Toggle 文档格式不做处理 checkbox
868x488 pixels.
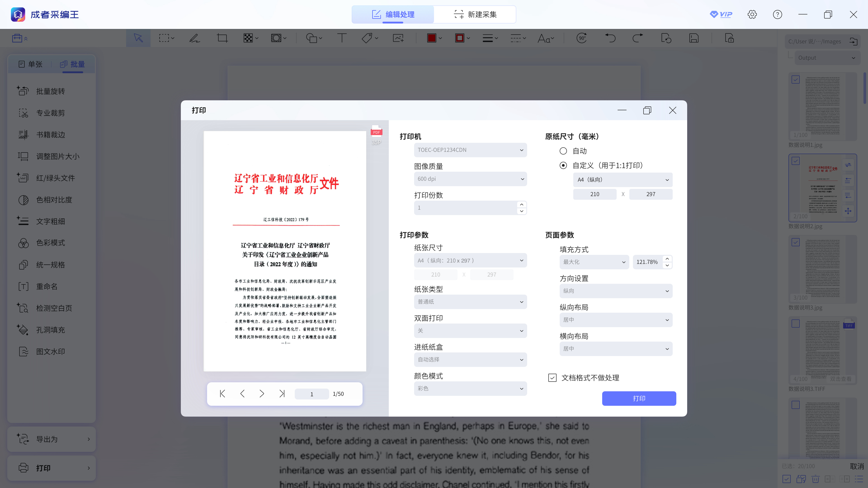(x=552, y=378)
